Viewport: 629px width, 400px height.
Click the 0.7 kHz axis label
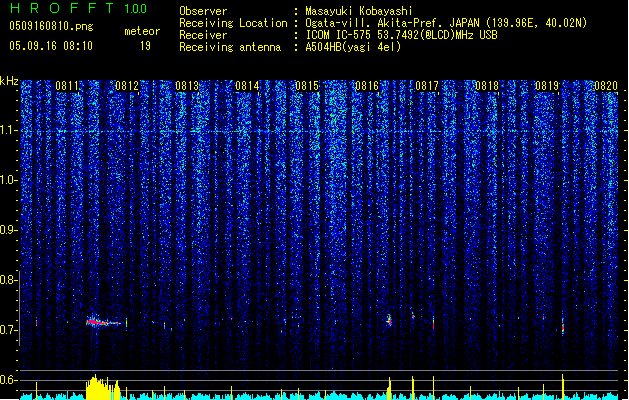tap(8, 330)
